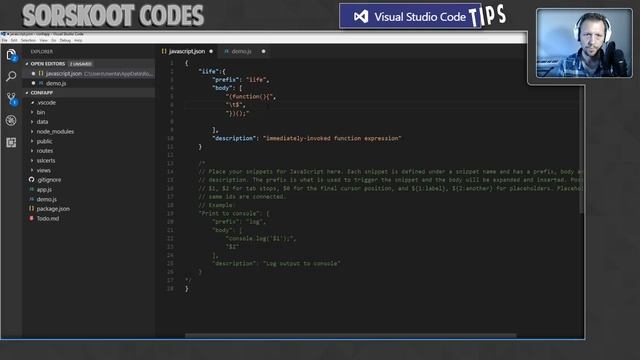Collapse the Open Editors section
640x360 pixels.
coord(27,64)
